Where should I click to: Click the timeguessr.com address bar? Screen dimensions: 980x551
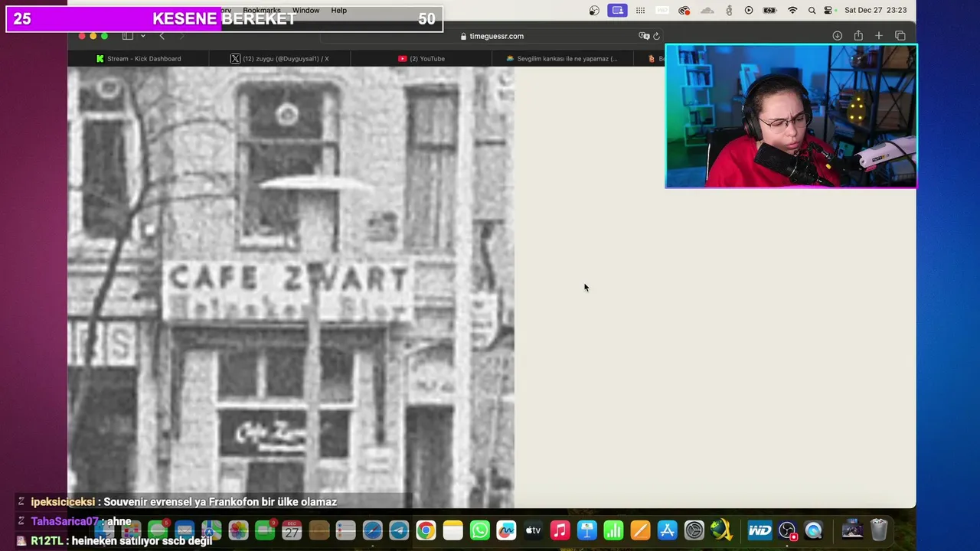pos(492,36)
